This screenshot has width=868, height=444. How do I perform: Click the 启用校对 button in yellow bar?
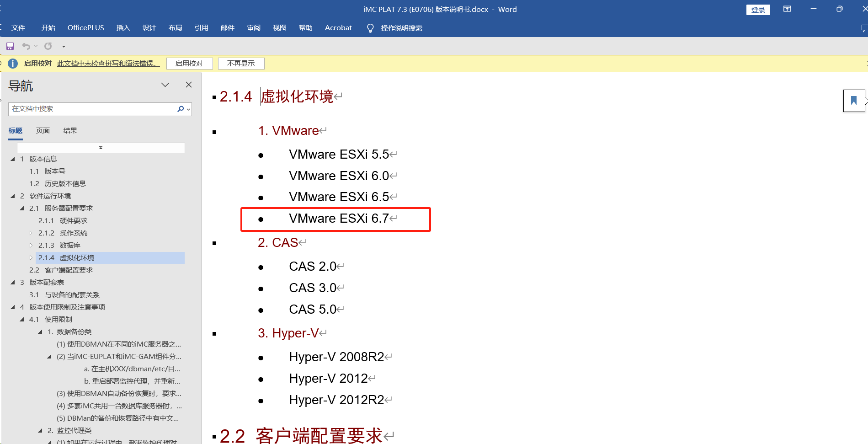point(190,64)
